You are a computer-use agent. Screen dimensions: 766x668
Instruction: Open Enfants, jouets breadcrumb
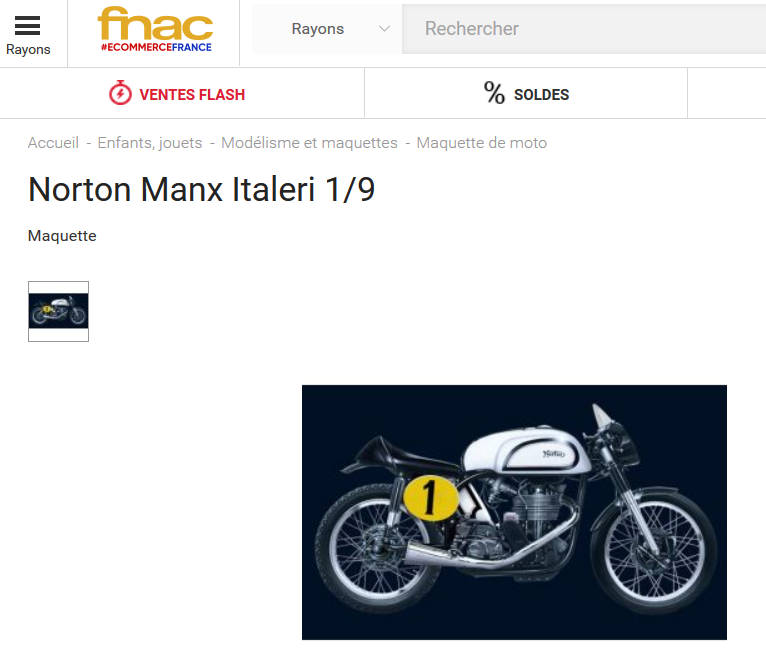149,143
